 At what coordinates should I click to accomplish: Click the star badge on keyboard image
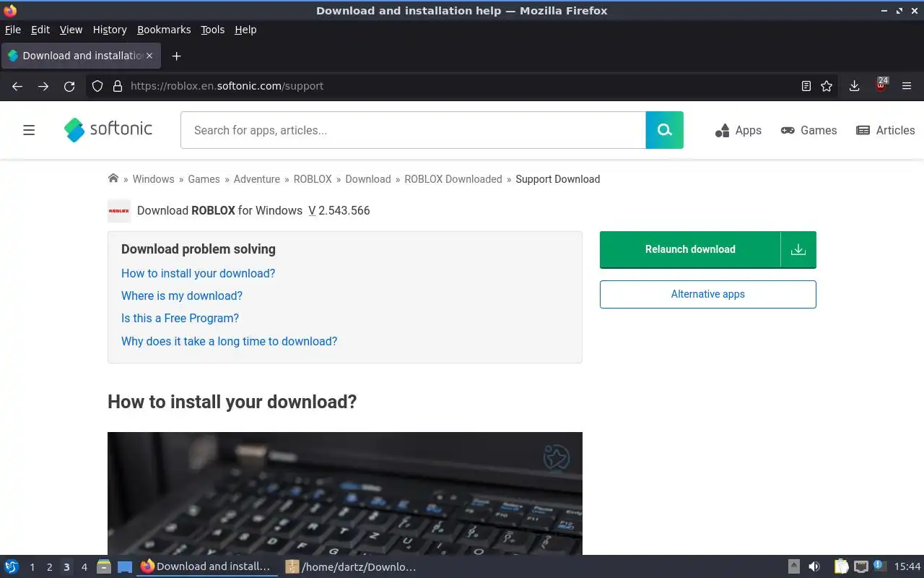pos(557,457)
